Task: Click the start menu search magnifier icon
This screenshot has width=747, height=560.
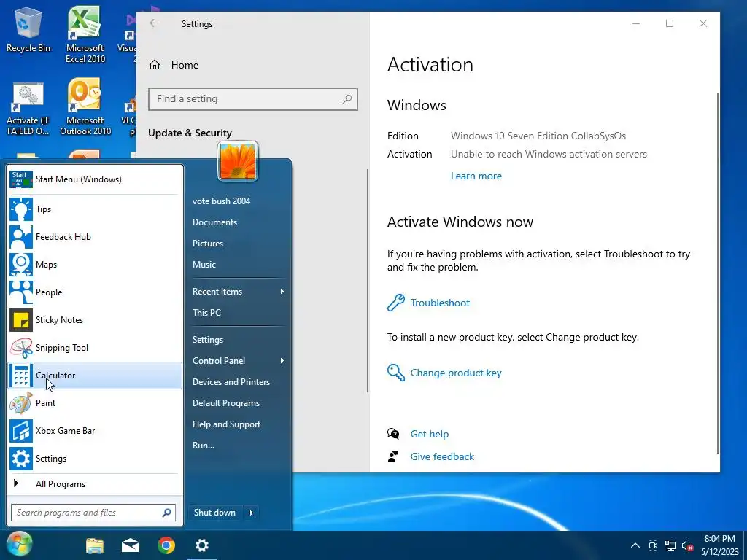Action: pyautogui.click(x=167, y=513)
